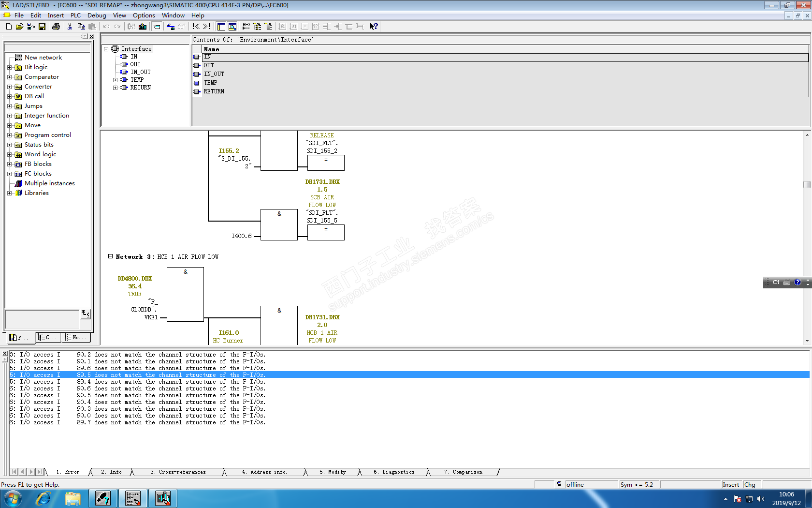
Task: Open Windows Start menu
Action: 13,498
